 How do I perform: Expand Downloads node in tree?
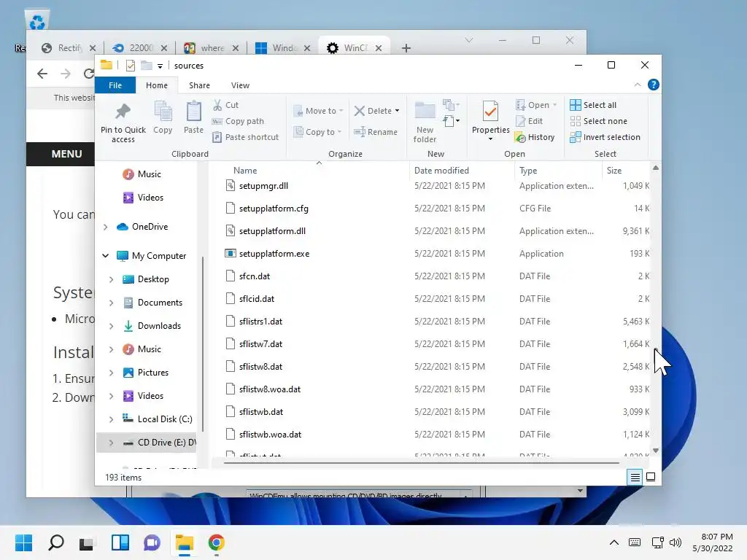coord(111,326)
